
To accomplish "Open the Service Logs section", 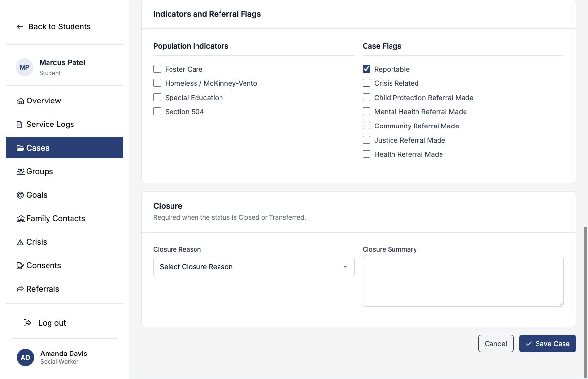I will click(x=65, y=124).
